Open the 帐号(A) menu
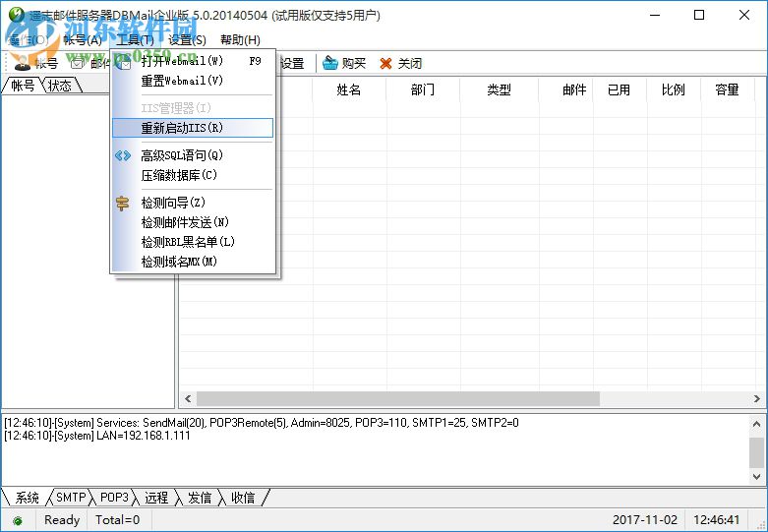Screen dimensions: 768x532 tap(83, 39)
